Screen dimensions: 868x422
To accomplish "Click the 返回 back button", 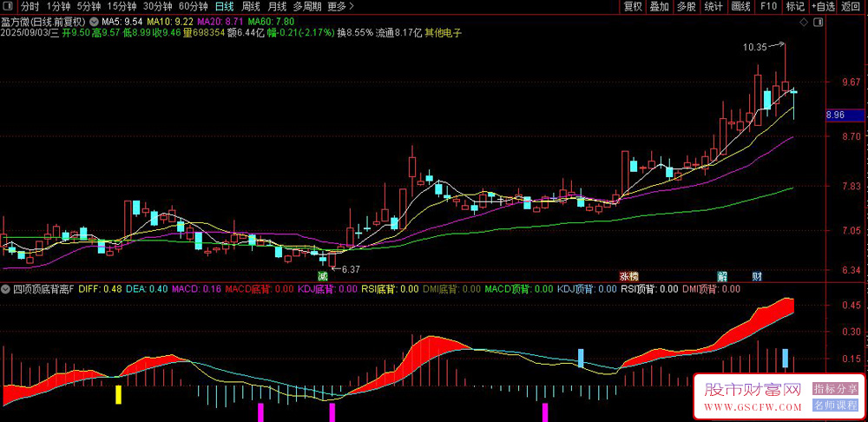I will (x=852, y=7).
